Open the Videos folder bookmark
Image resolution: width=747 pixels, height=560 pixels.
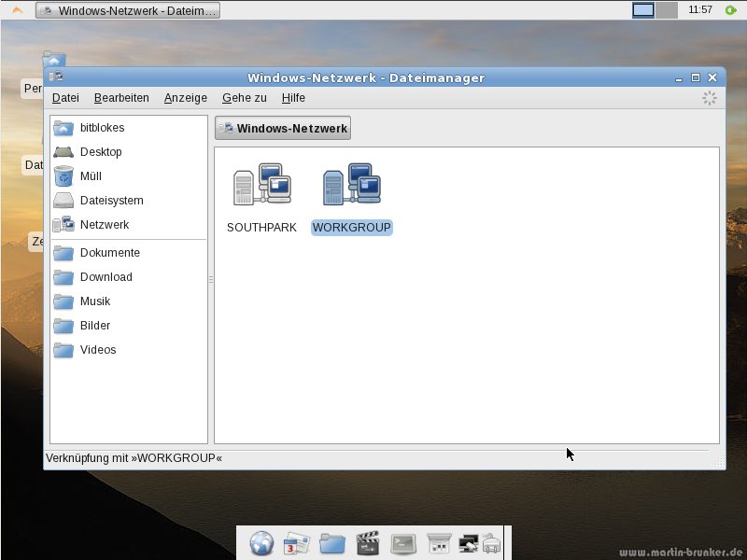[x=129, y=350]
